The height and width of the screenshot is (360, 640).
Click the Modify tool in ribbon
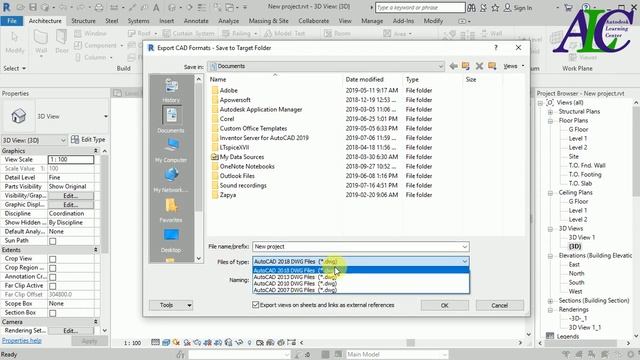pyautogui.click(x=15, y=43)
